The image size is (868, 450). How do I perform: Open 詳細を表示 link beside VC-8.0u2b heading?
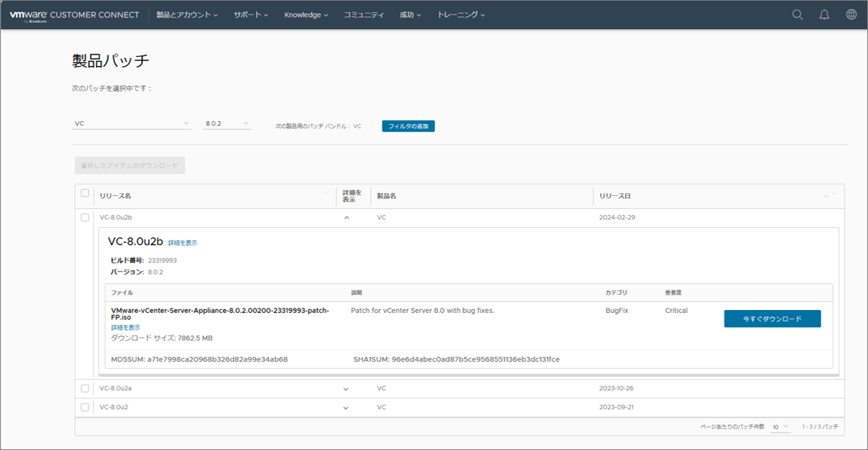tap(182, 243)
